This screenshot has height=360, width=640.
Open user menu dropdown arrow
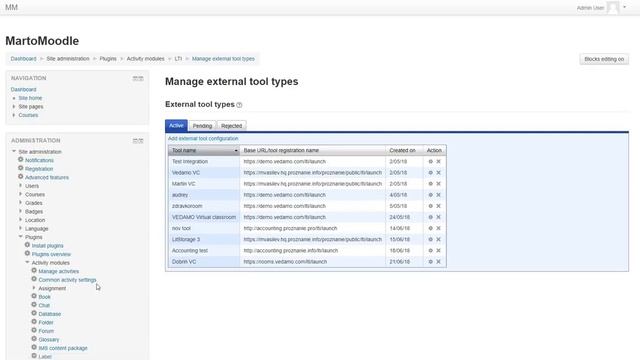(624, 7)
